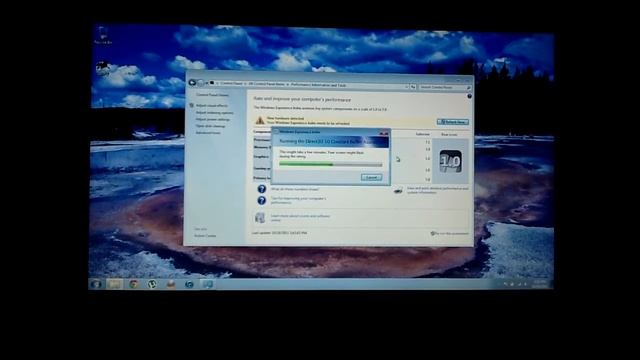Open the fifth pinned taskbar program

coord(171,284)
